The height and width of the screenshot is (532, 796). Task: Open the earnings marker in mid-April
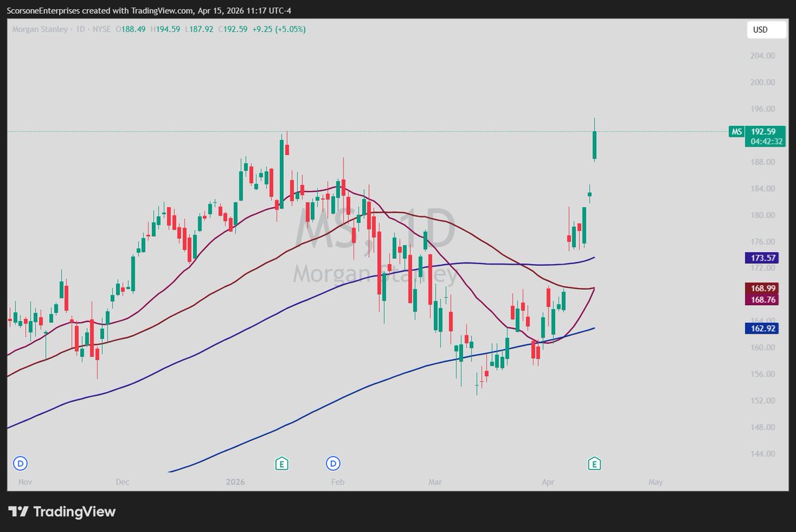595,462
